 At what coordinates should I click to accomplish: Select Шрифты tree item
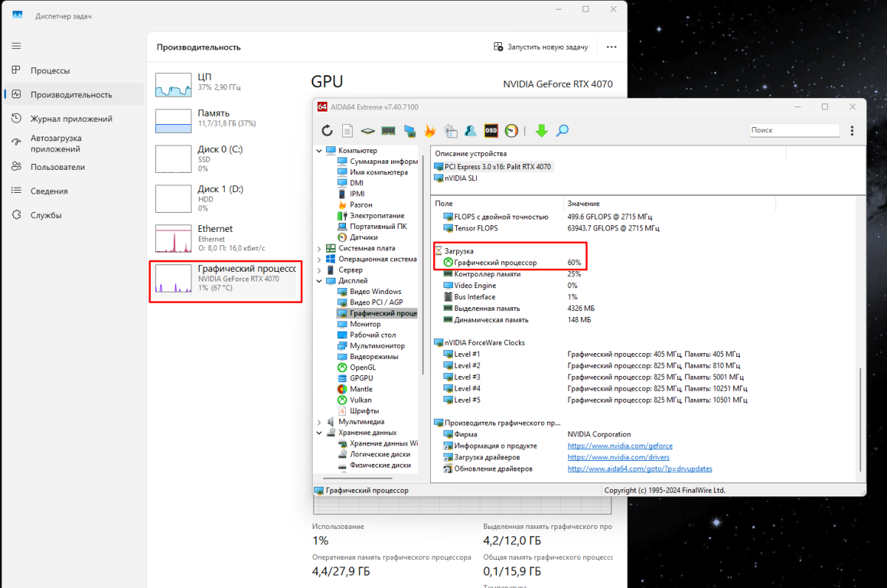click(x=358, y=411)
